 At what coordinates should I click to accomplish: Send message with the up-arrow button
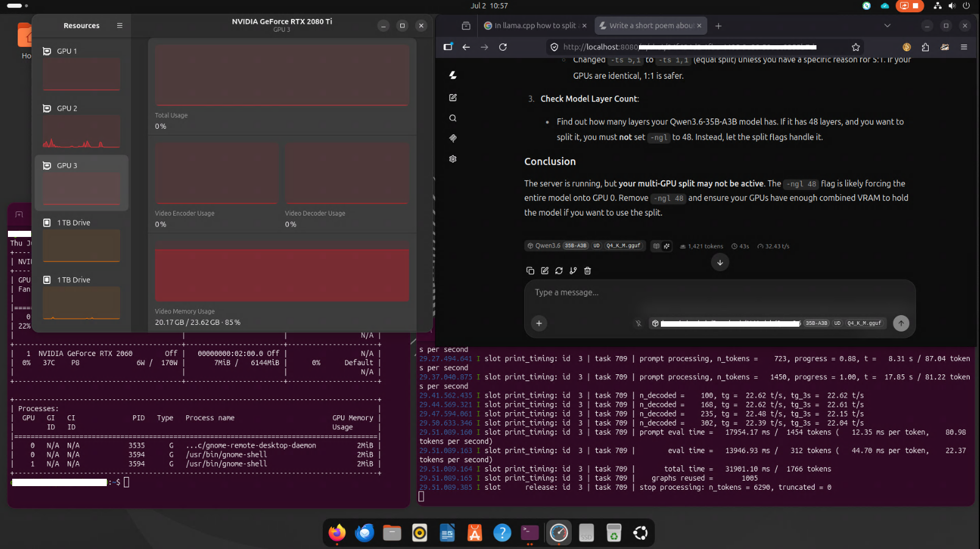[x=901, y=323]
